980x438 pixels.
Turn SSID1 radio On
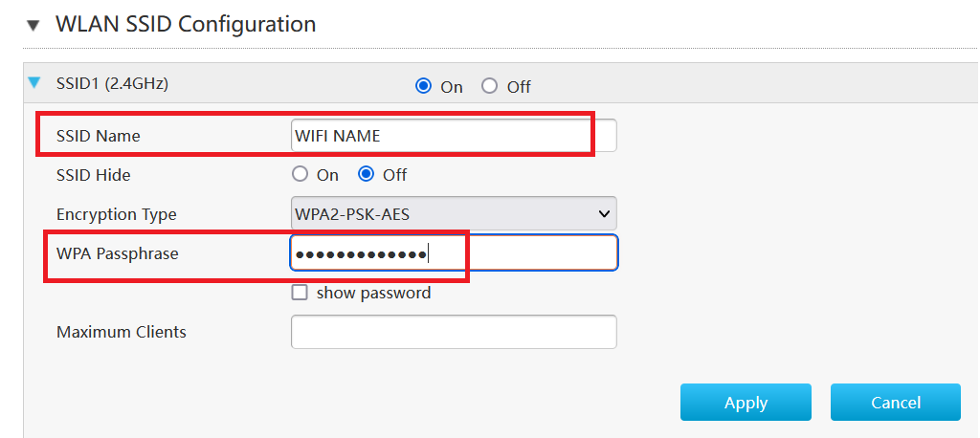coord(424,86)
